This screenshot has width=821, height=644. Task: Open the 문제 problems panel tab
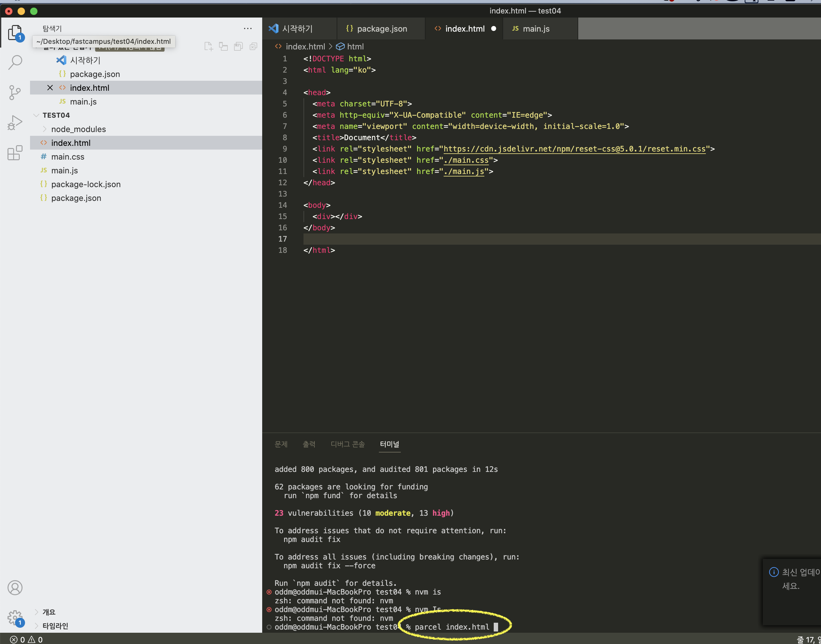281,444
